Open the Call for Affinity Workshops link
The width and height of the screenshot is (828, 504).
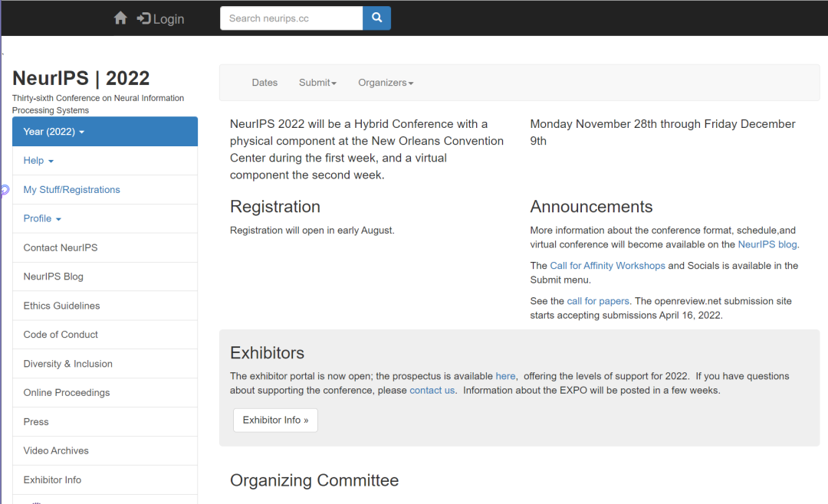point(607,266)
